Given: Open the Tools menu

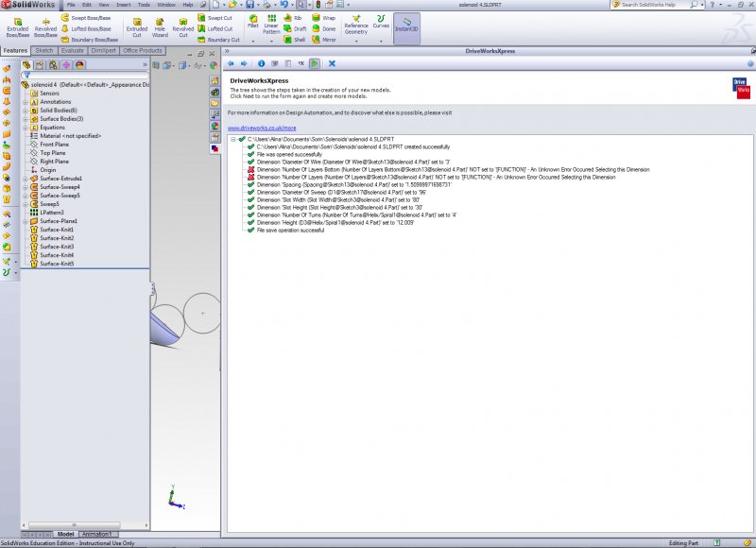Looking at the screenshot, I should click(x=144, y=5).
